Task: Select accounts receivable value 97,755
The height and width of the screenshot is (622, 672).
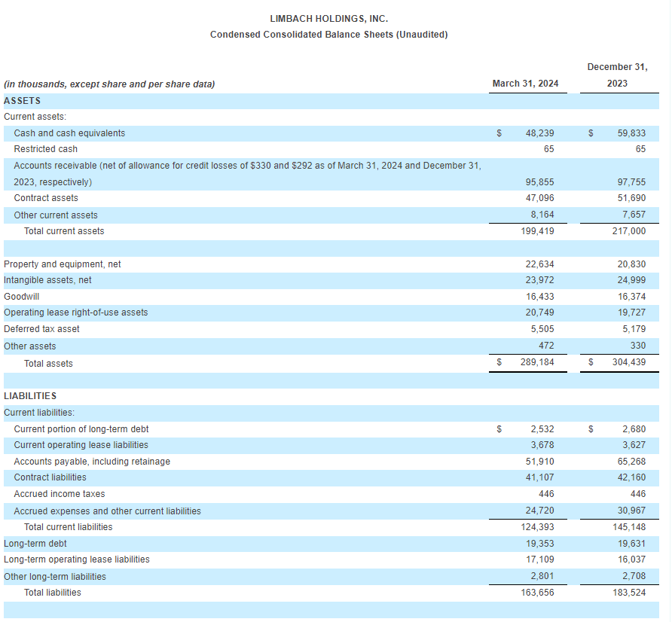Action: click(x=631, y=182)
